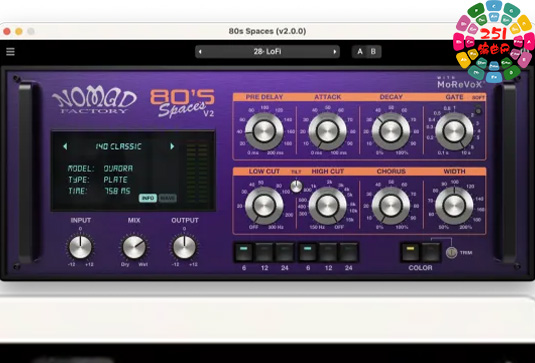Viewport: 535px width, 363px height.
Task: Switch to the A comparison slot
Action: click(x=360, y=52)
